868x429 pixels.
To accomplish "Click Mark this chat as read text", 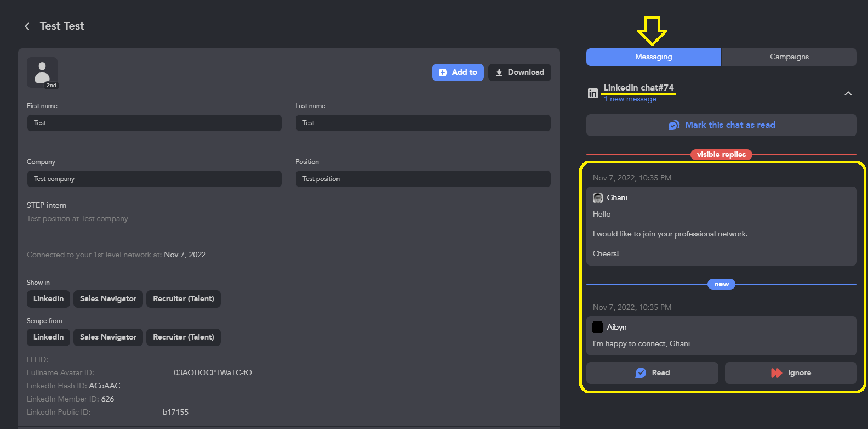I will click(x=730, y=125).
